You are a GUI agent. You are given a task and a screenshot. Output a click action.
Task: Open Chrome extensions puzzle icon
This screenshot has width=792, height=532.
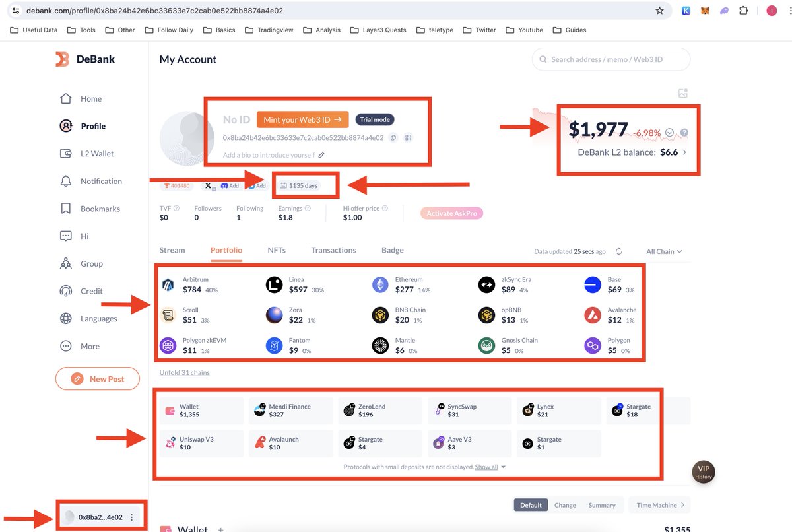click(x=744, y=11)
